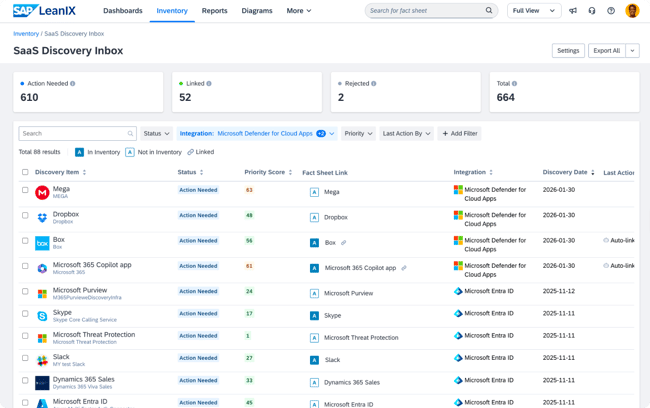Follow the Inventory breadcrumb link
650x408 pixels.
click(x=26, y=34)
